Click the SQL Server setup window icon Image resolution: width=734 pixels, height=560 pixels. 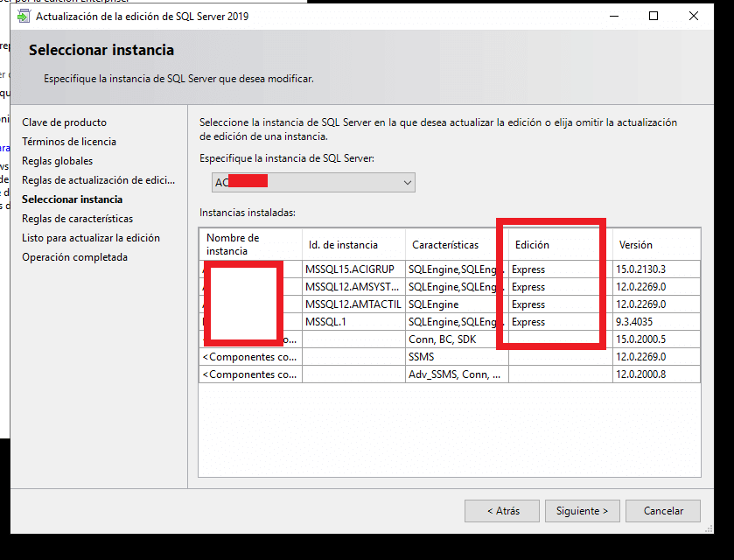[23, 16]
